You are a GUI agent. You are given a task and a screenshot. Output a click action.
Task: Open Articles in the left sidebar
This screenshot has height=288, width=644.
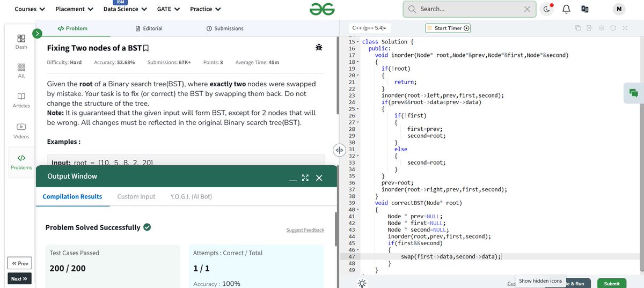[x=21, y=101]
